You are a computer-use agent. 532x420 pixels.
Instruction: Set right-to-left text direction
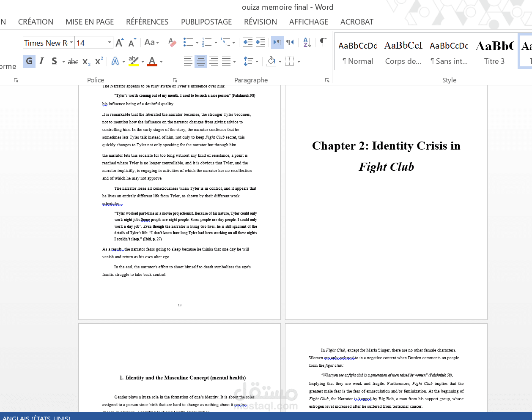coord(290,42)
